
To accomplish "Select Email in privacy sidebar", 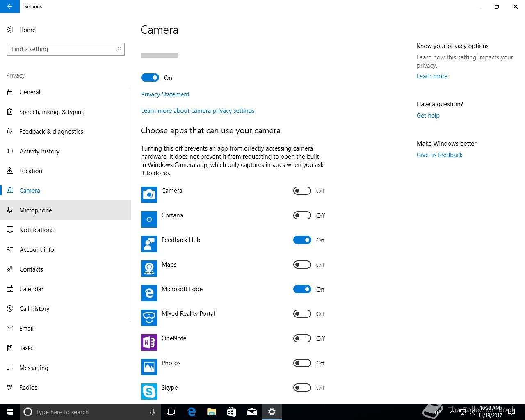I will [x=65, y=328].
